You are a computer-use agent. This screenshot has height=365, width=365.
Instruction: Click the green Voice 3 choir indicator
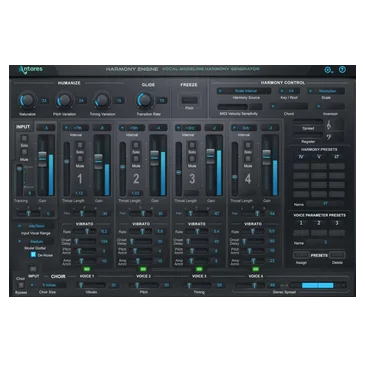(199, 269)
